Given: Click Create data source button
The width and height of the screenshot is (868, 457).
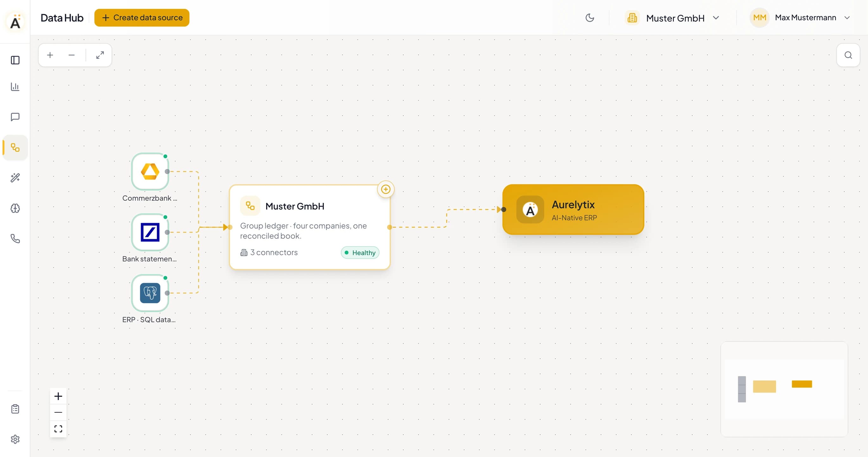Looking at the screenshot, I should pyautogui.click(x=142, y=17).
